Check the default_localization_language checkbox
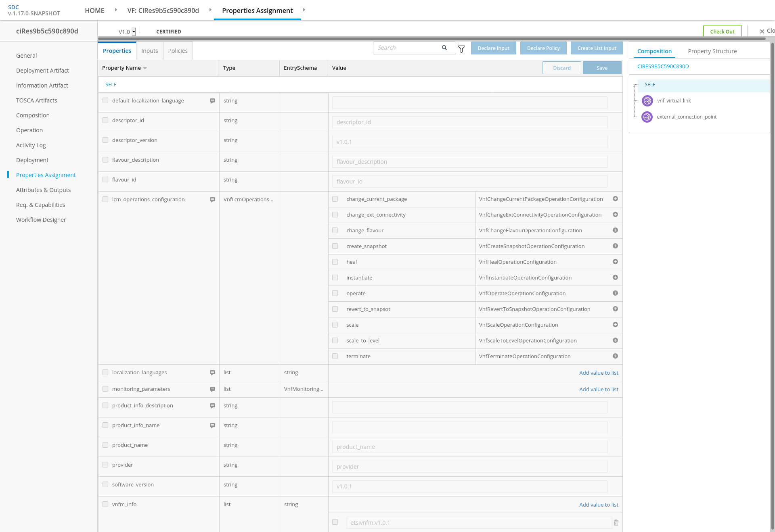Viewport: 775px width, 532px height. tap(105, 100)
